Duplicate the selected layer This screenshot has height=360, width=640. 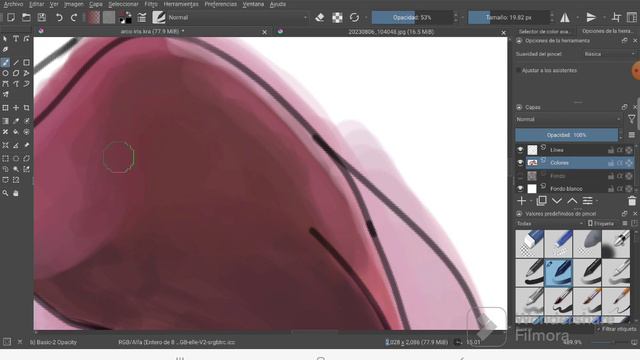pyautogui.click(x=541, y=201)
